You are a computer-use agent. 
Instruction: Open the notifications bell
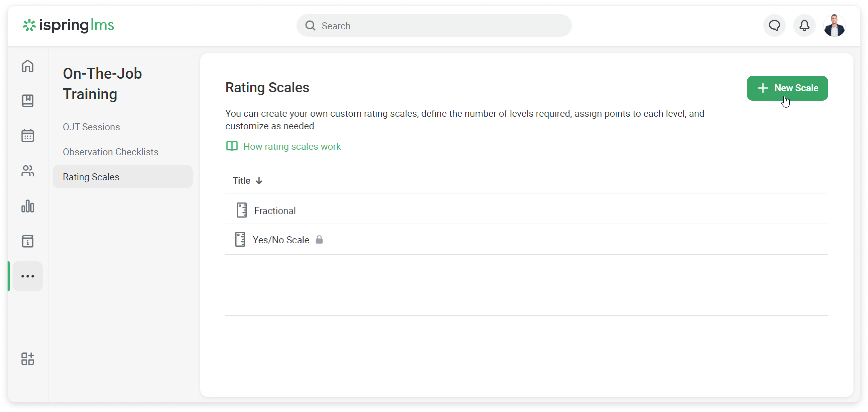click(x=804, y=25)
